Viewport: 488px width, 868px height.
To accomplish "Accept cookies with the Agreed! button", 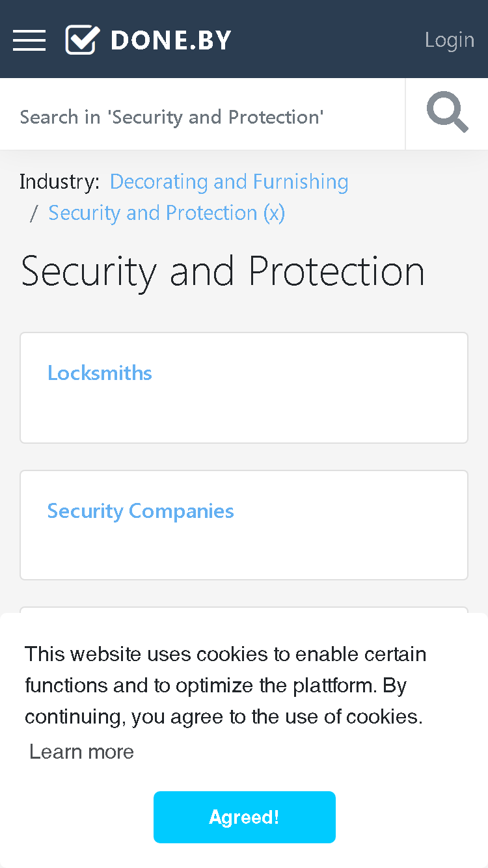I will click(245, 817).
